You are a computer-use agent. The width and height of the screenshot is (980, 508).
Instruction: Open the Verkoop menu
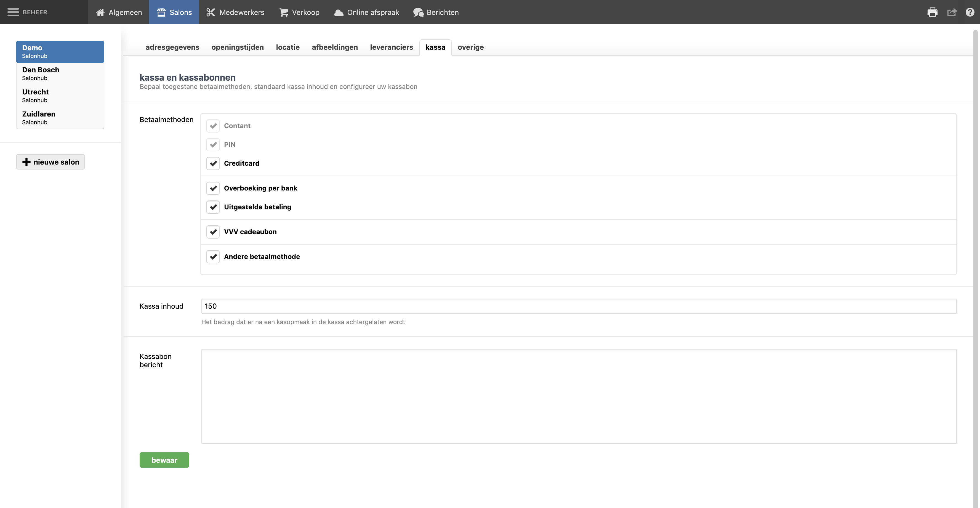click(299, 12)
